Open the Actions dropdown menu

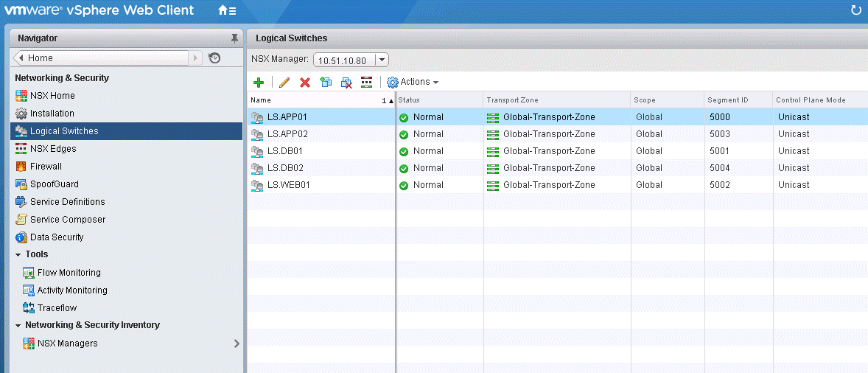point(413,82)
